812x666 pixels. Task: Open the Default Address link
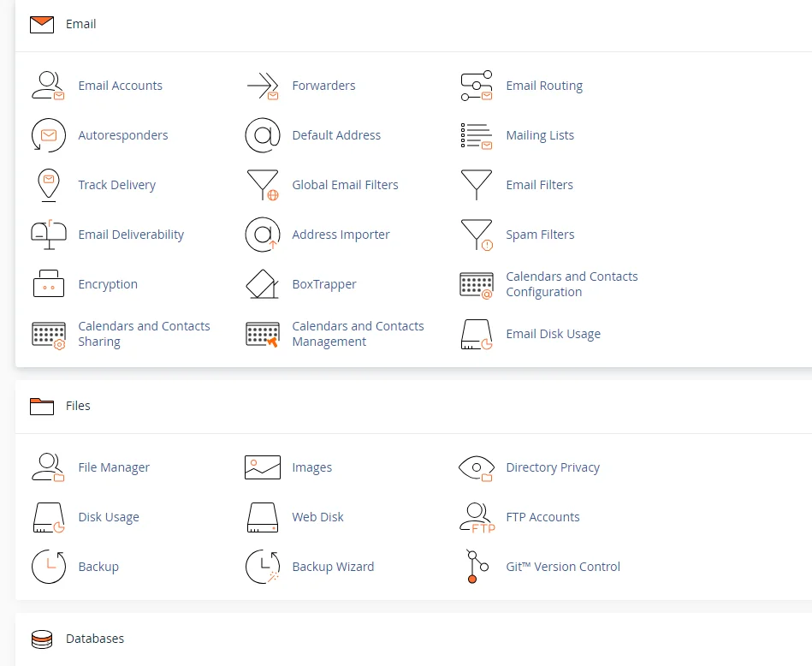point(335,134)
